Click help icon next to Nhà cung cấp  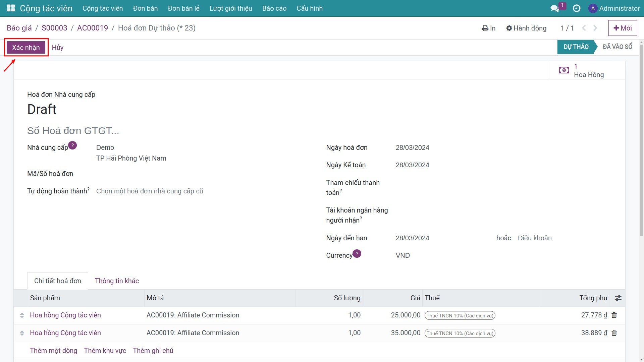click(72, 145)
